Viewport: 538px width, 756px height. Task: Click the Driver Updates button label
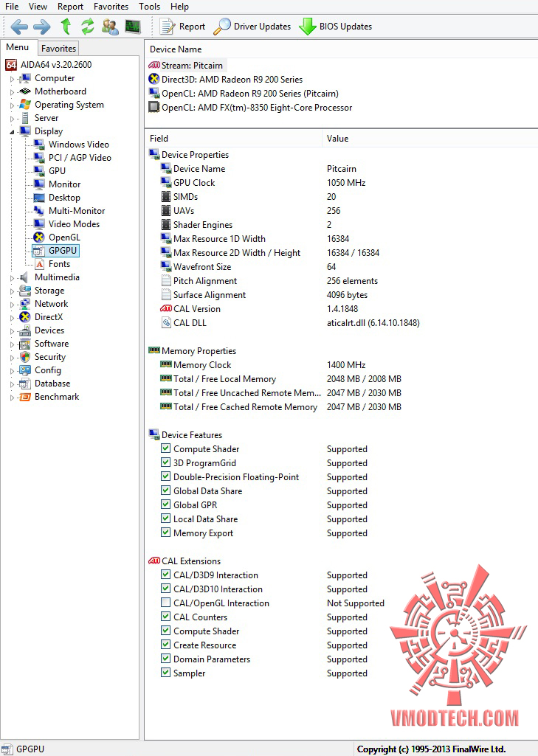coord(262,27)
